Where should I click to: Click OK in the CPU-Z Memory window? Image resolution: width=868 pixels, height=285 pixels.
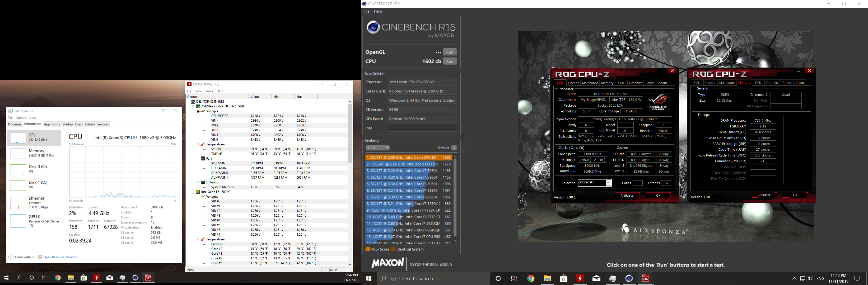[x=795, y=195]
